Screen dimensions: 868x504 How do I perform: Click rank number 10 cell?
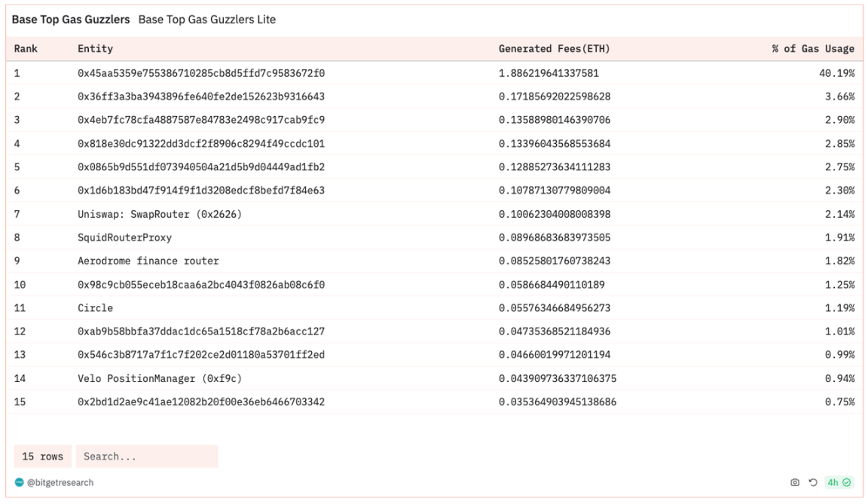click(20, 284)
